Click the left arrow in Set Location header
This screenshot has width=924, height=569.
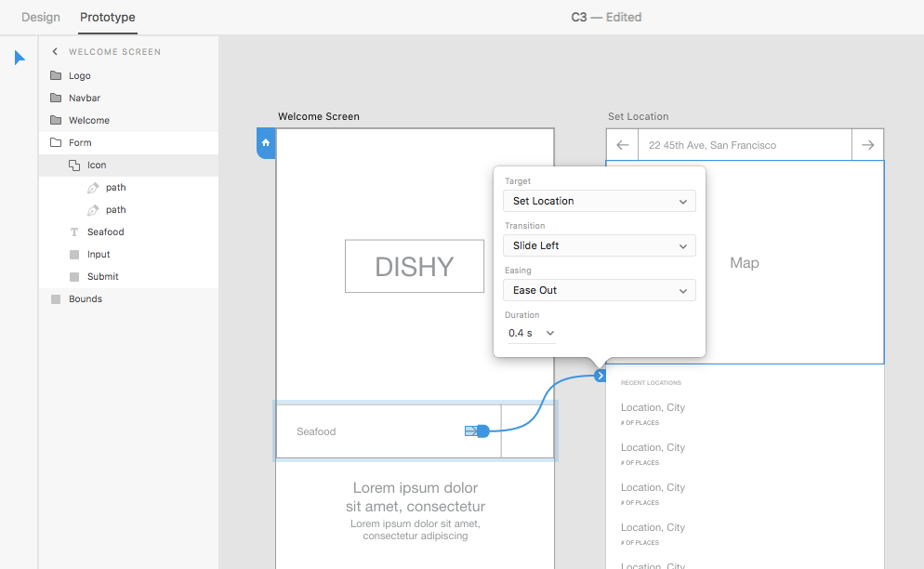pos(622,145)
